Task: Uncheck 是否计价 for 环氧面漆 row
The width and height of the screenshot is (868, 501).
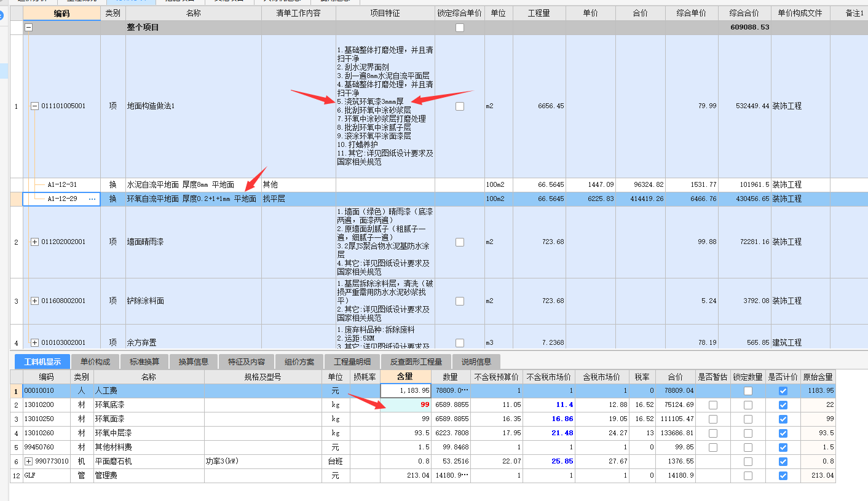Action: (783, 419)
